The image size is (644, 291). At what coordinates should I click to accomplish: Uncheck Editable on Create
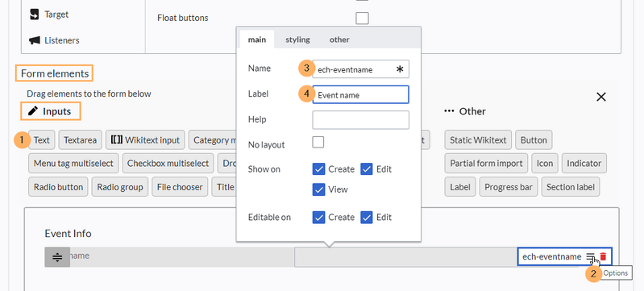click(318, 217)
